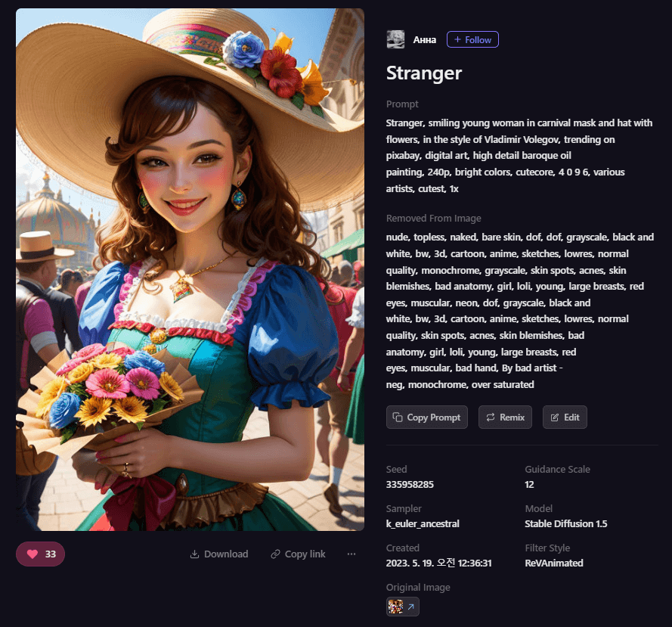Open the Анна username link
Image resolution: width=672 pixels, height=627 pixels.
(x=424, y=40)
